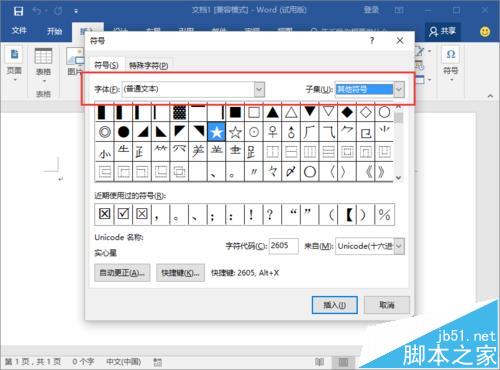The image size is (500, 370).
Task: Pick the solid black square symbol
Action: [235, 112]
